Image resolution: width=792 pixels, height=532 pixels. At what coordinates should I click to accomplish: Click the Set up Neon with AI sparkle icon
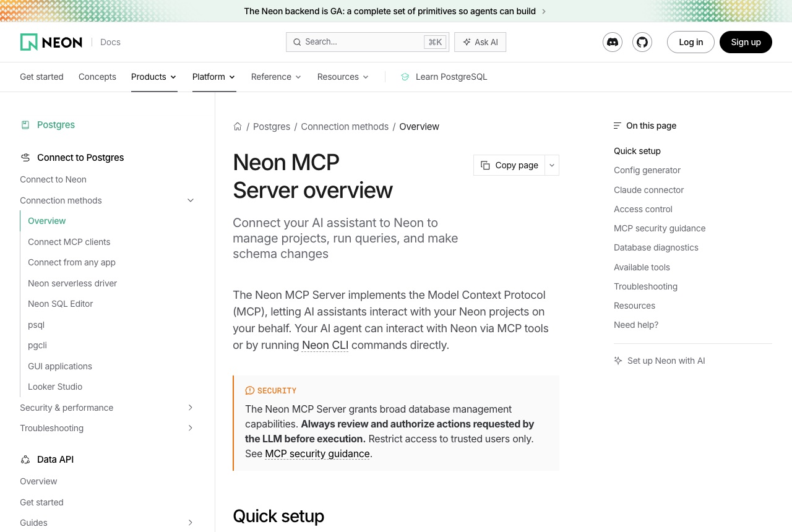tap(618, 361)
